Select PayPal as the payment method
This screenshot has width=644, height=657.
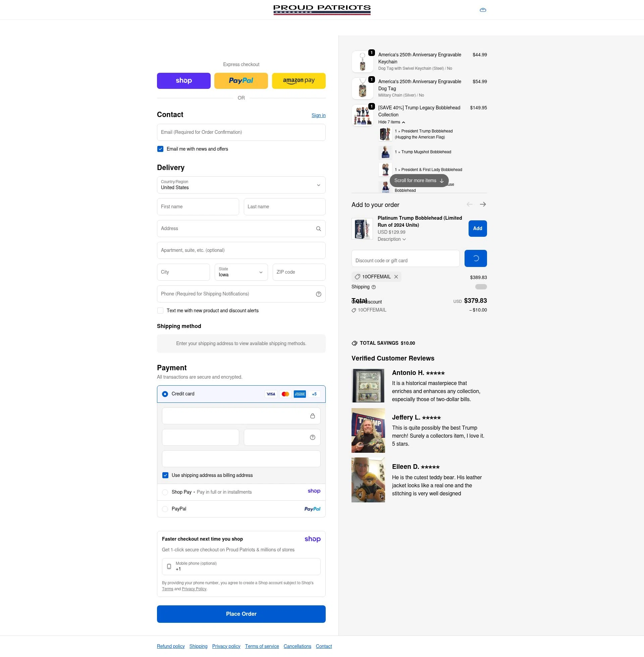(165, 509)
